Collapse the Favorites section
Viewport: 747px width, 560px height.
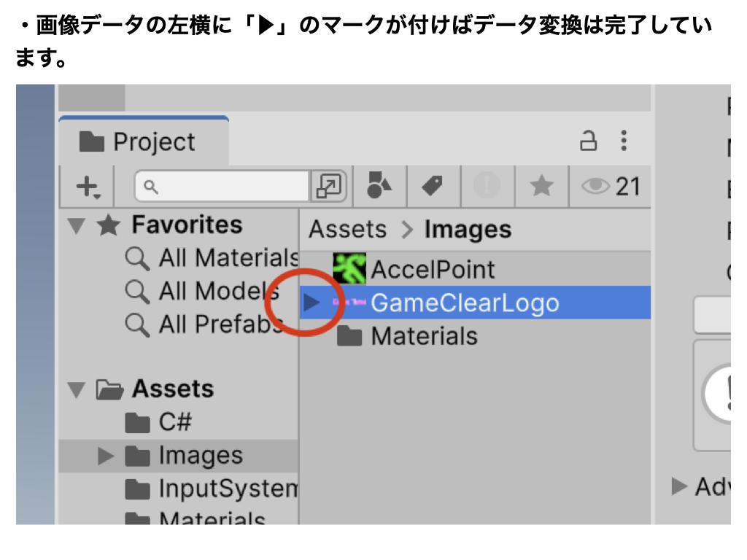pos(76,226)
